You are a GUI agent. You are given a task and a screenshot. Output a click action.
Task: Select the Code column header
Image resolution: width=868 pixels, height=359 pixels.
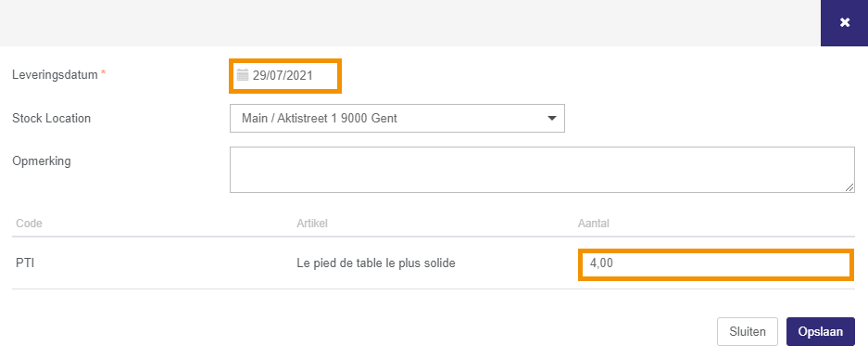(x=30, y=224)
